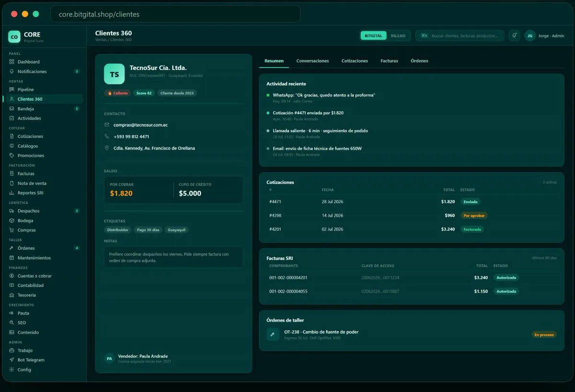Open the Jorge · Admin user menu

[544, 35]
